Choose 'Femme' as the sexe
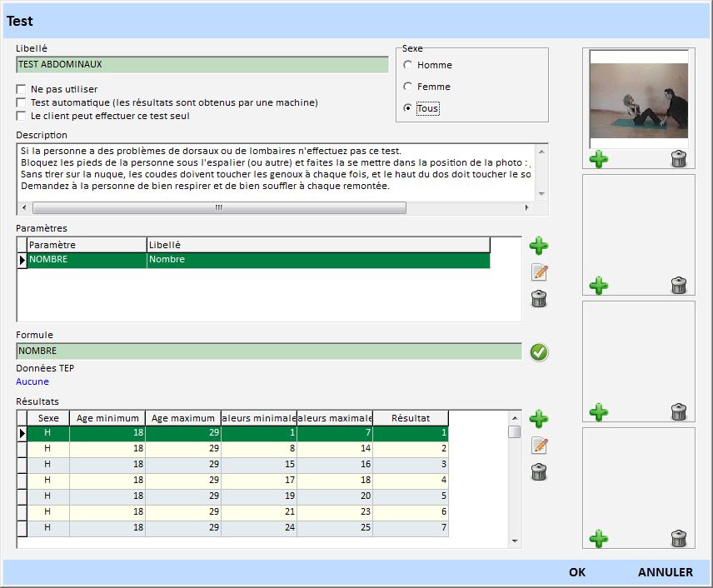713x588 pixels. pyautogui.click(x=407, y=87)
